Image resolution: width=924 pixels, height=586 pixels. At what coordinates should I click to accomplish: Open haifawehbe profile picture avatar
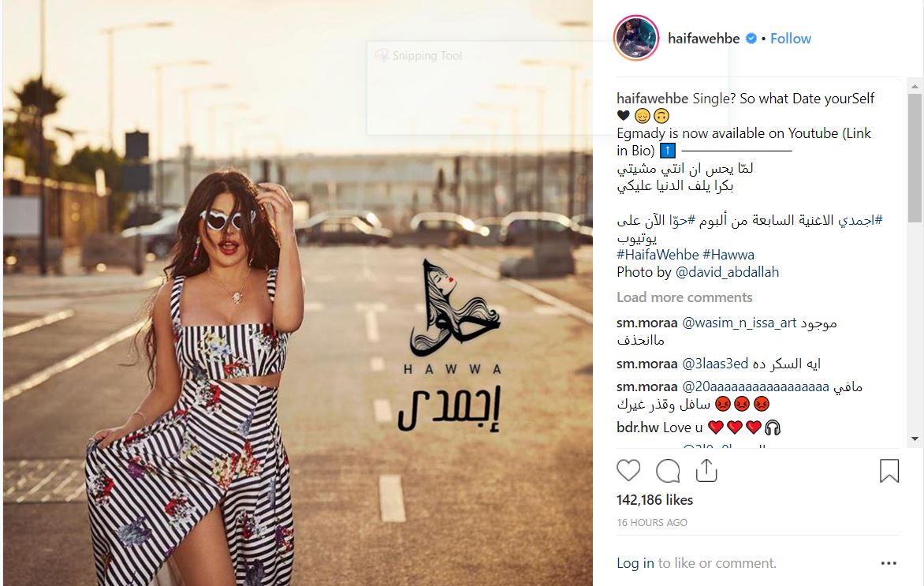tap(636, 39)
